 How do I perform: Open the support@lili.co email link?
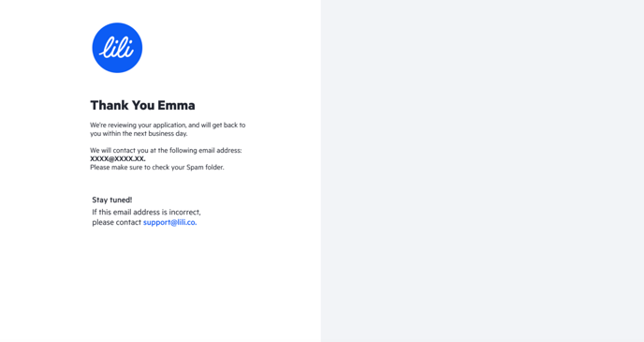pyautogui.click(x=169, y=222)
